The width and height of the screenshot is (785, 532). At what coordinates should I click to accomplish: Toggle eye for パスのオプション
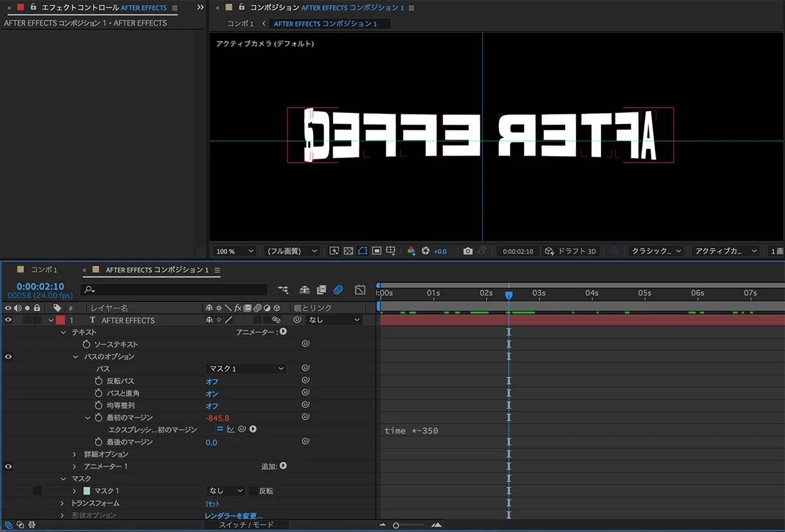coord(8,357)
